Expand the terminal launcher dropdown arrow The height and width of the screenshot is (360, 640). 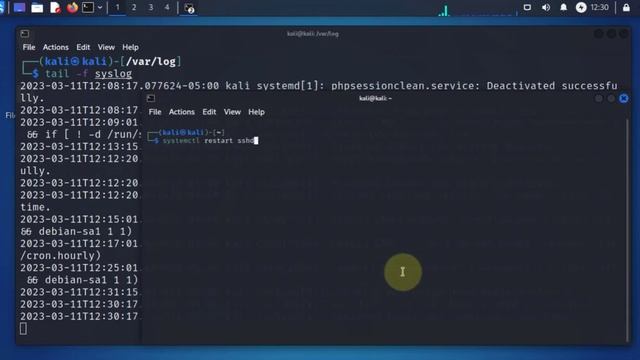[100, 7]
